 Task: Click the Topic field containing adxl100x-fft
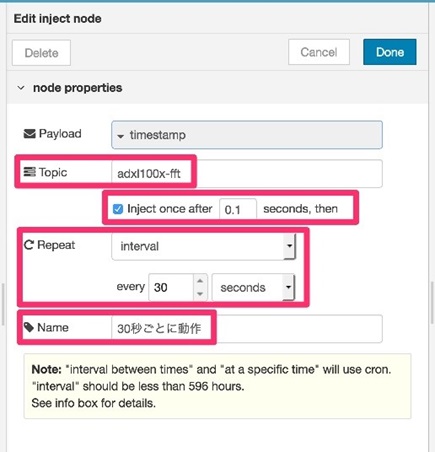coord(247,173)
